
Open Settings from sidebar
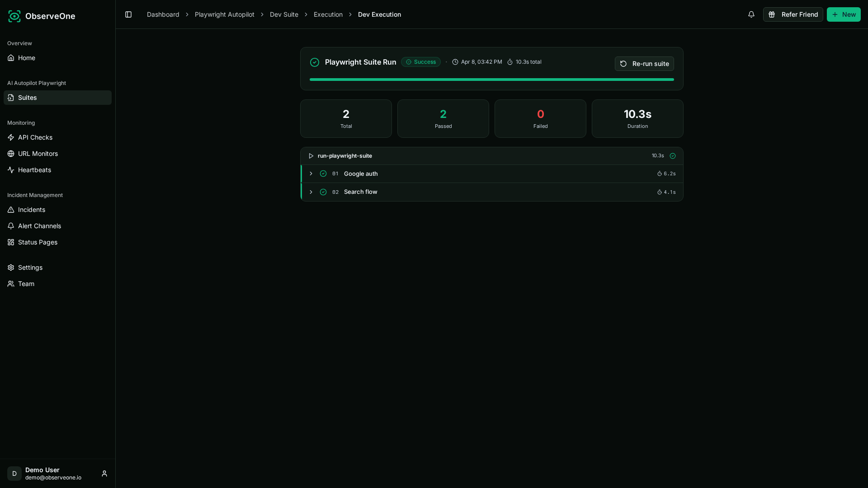coord(57,267)
